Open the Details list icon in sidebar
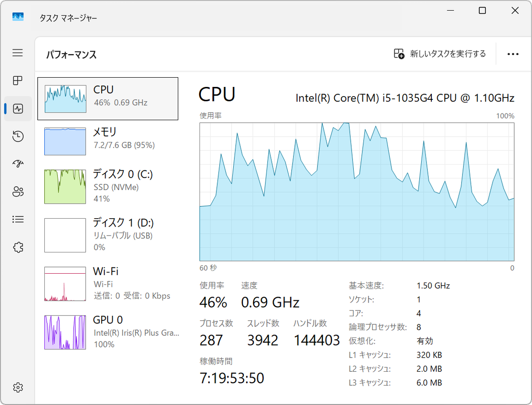532x405 pixels. [x=18, y=219]
